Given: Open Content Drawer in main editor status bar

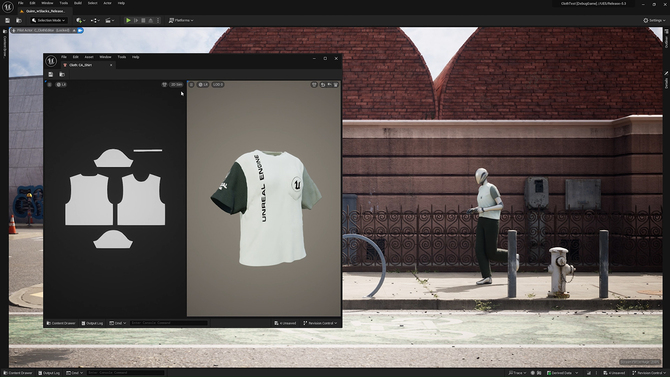Looking at the screenshot, I should pyautogui.click(x=18, y=373).
